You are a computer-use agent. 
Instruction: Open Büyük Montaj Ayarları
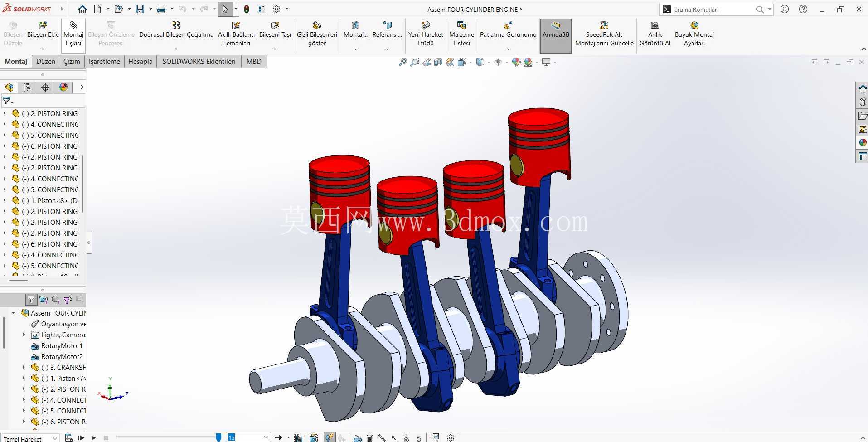[694, 34]
